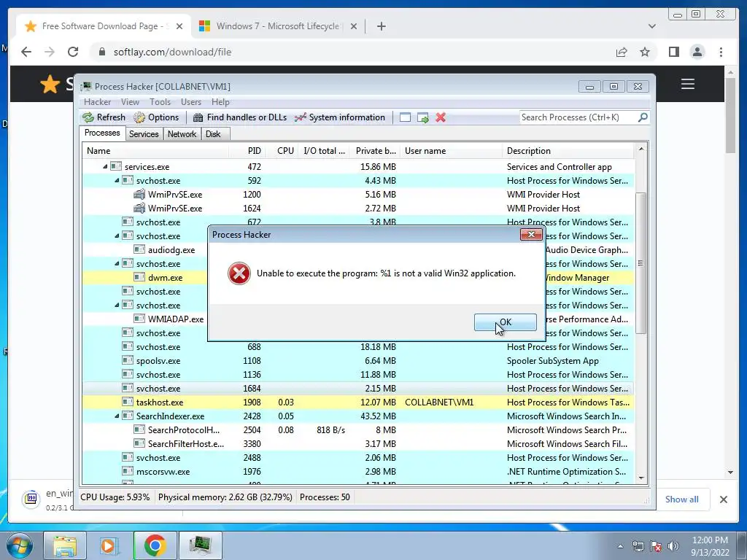Viewport: 747px width, 560px height.
Task: Select the spoolsv.exe process row
Action: pyautogui.click(x=358, y=361)
